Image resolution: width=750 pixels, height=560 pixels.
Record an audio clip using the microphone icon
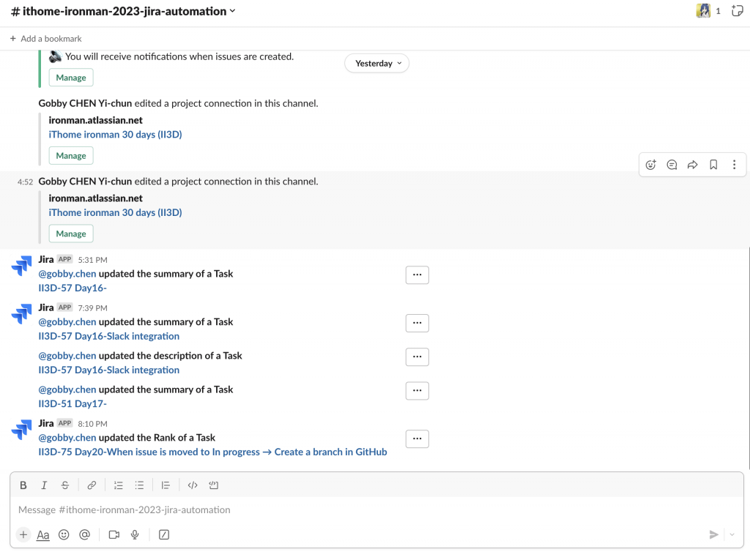tap(135, 534)
